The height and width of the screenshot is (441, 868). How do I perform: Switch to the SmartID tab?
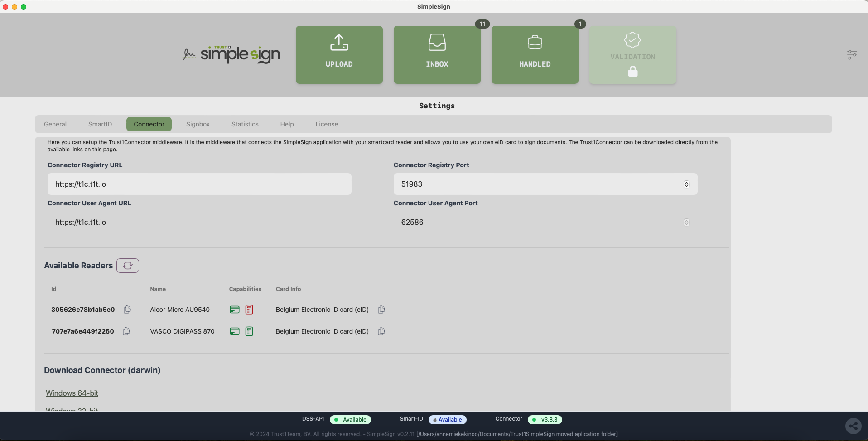[x=100, y=124]
